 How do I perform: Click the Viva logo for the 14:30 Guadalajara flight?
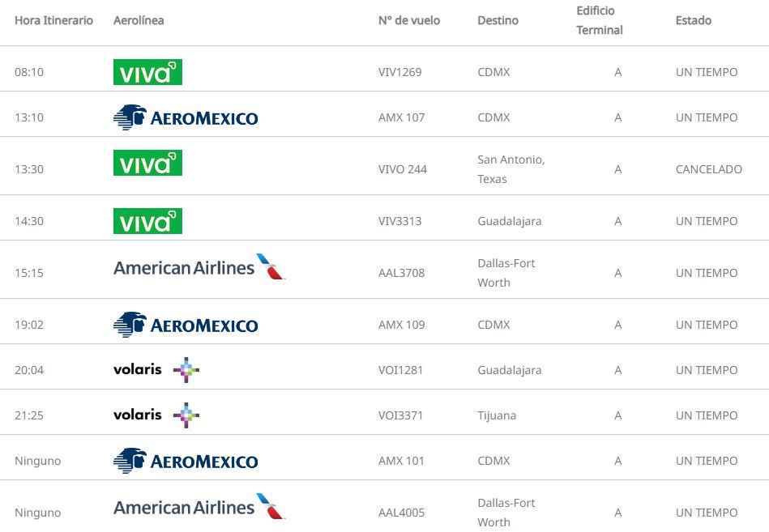[147, 221]
